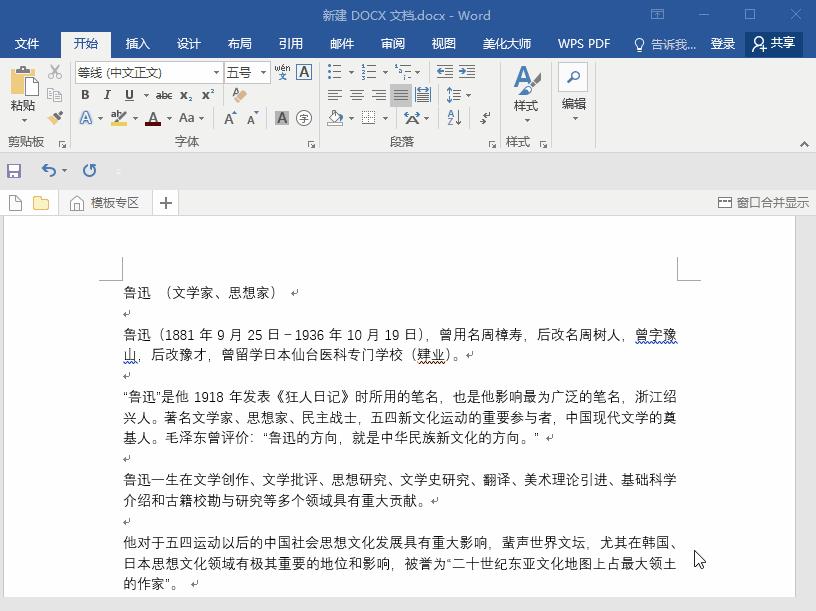Switch to the 插入 ribbon tab
This screenshot has height=611, width=816.
tap(137, 43)
